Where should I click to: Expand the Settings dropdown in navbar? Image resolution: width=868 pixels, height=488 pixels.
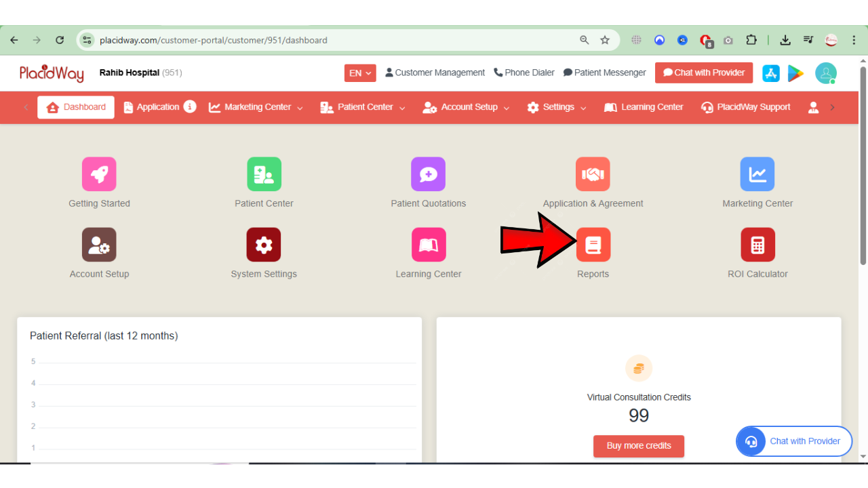[557, 107]
